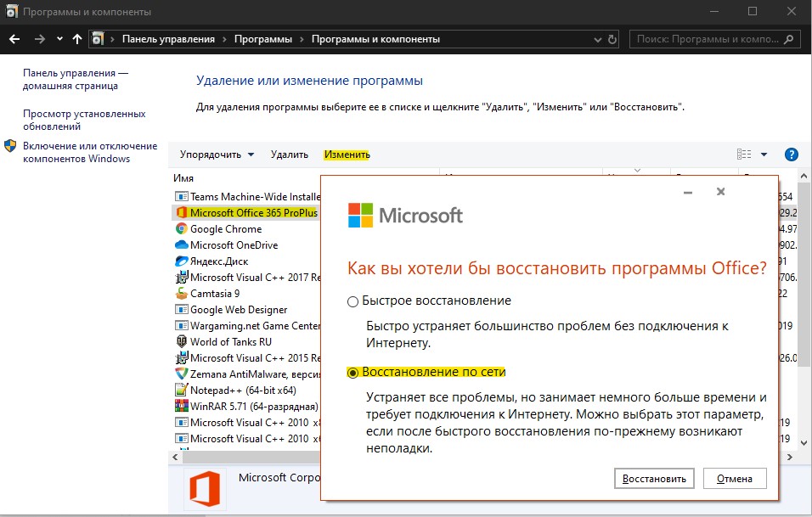Screen dimensions: 812x517
Task: Expand chevron after Панель управления breadcrumb
Action: [x=225, y=39]
